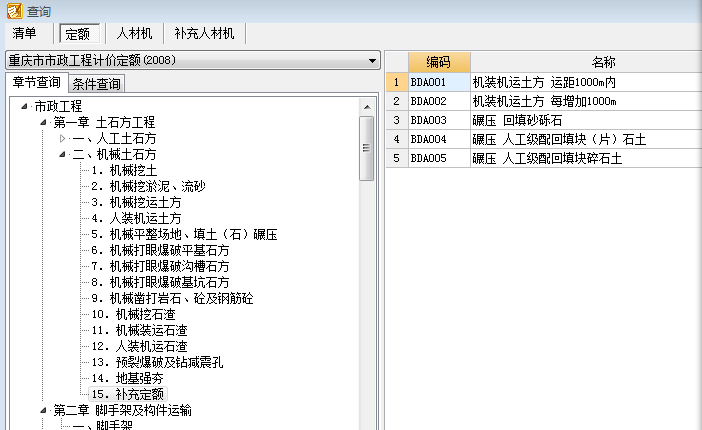Click 机装机运土方 运距1000m内 cell
The height and width of the screenshot is (430, 702).
point(586,82)
